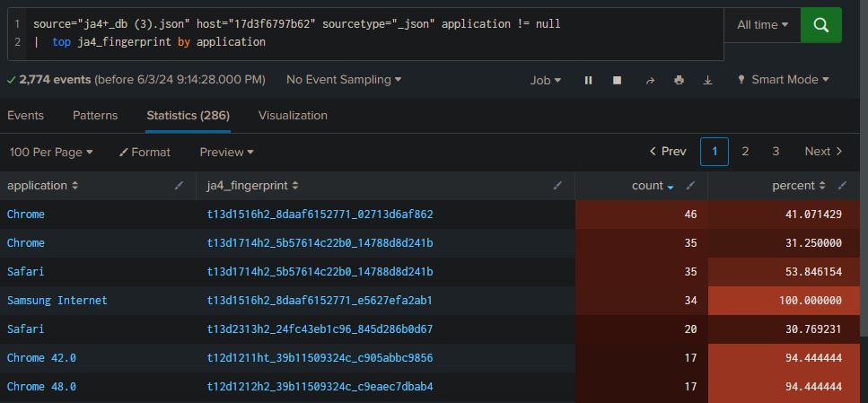
Task: Print the search results
Action: tap(679, 80)
